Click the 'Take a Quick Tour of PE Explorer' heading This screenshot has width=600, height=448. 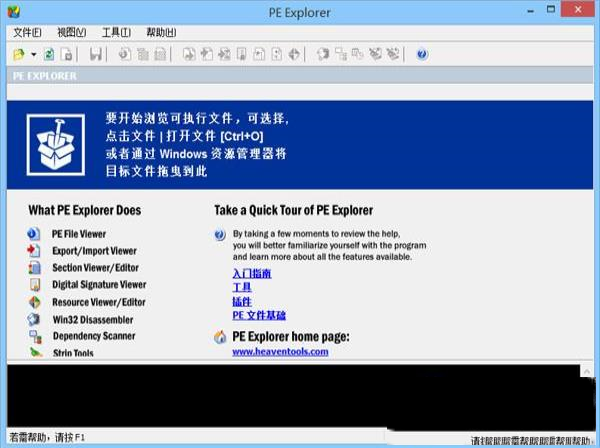pyautogui.click(x=293, y=210)
